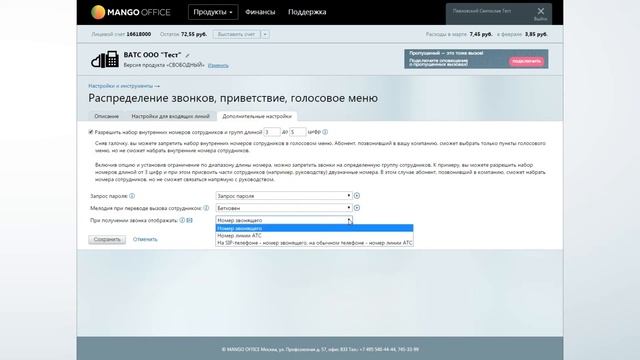Play the Бетховен melody preview

[x=357, y=208]
